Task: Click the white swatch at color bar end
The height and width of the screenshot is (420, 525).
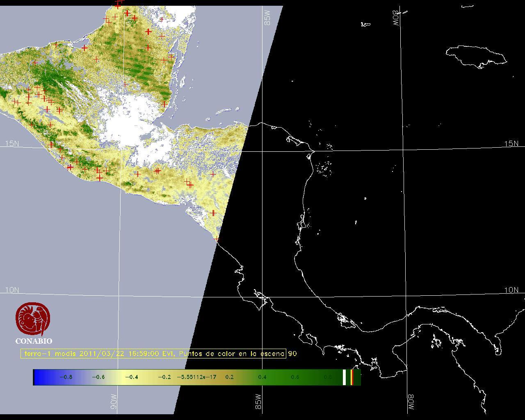Action: 345,377
